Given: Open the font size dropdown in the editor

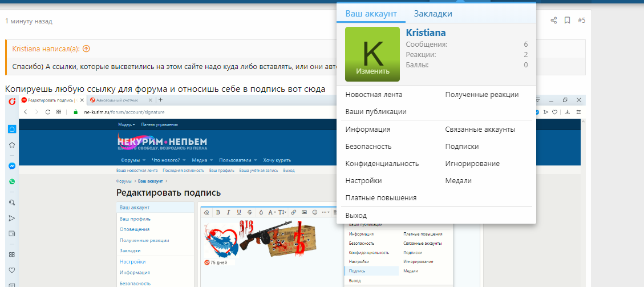Looking at the screenshot, I should [x=282, y=212].
